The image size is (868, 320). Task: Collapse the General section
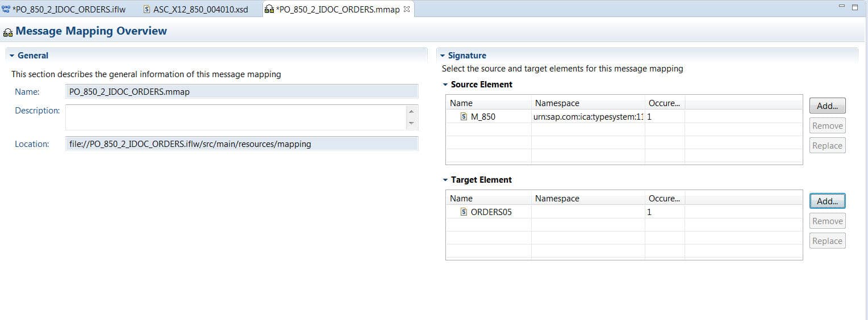[x=12, y=56]
